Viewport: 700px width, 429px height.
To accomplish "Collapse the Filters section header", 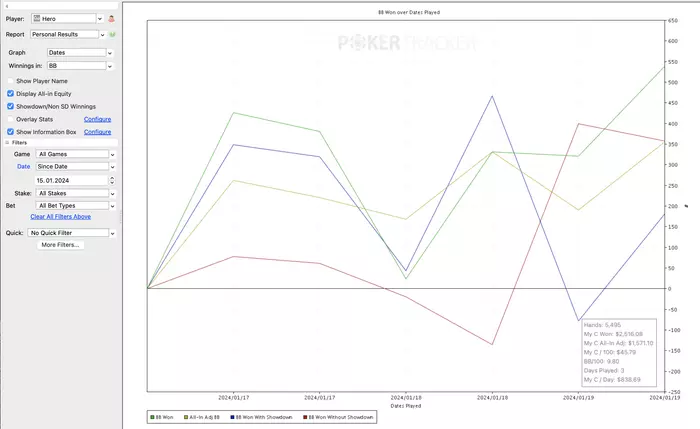I will coord(7,142).
